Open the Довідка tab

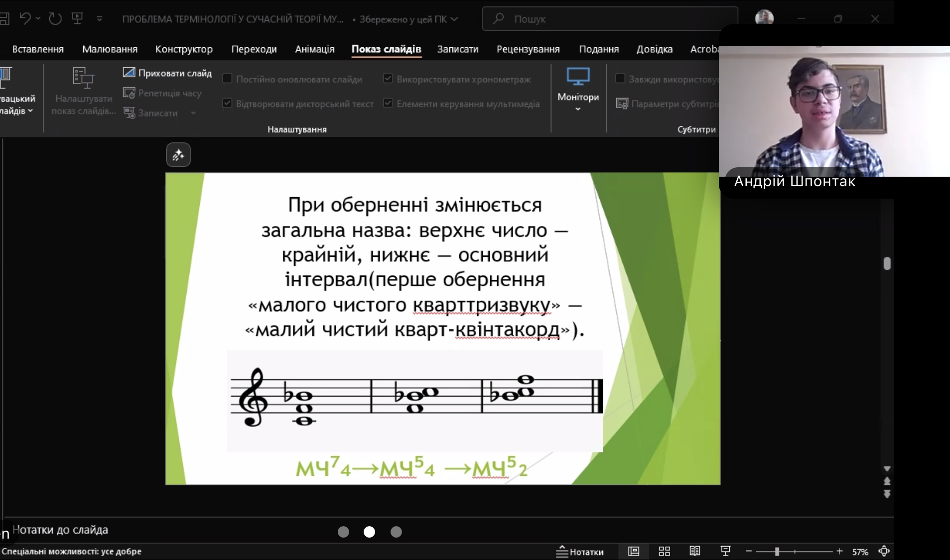coord(655,49)
